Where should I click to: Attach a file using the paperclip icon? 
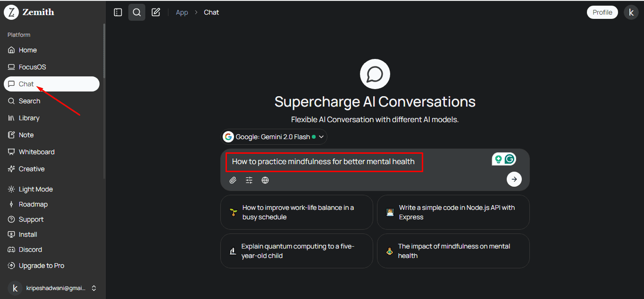(x=233, y=180)
